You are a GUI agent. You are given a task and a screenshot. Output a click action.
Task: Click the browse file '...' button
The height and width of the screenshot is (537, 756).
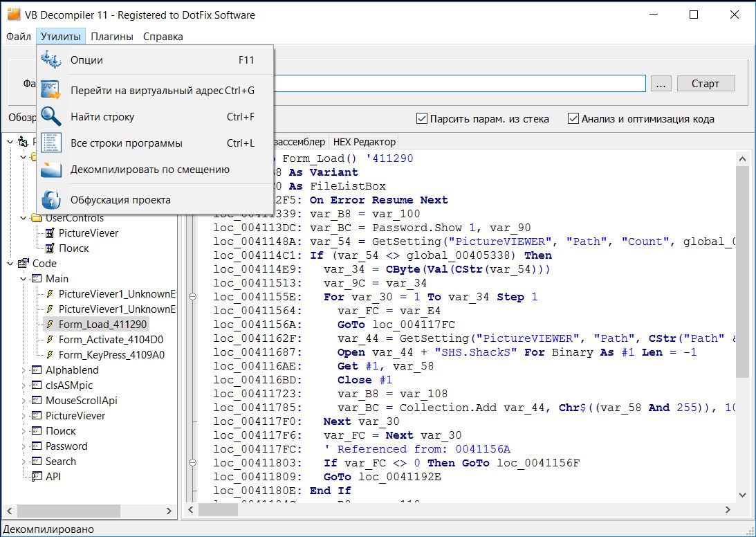[x=661, y=84]
